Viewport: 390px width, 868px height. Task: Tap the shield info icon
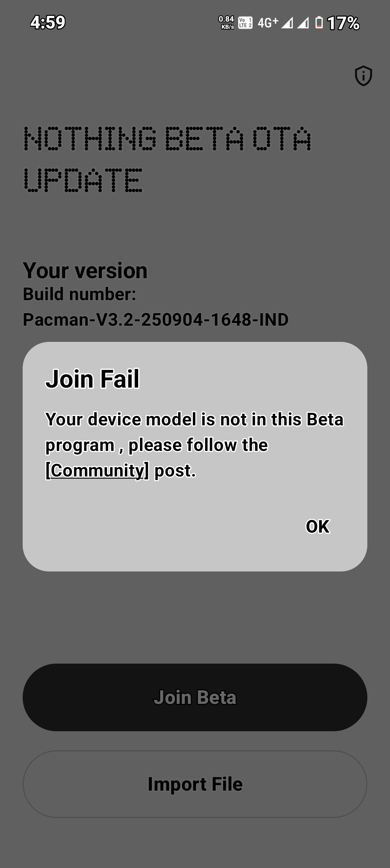point(363,76)
